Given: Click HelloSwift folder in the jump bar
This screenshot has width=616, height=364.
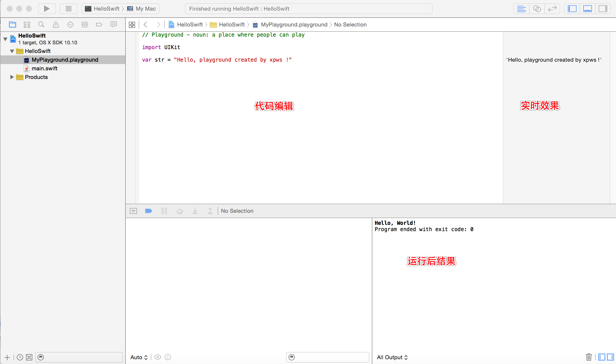Looking at the screenshot, I should coord(227,25).
